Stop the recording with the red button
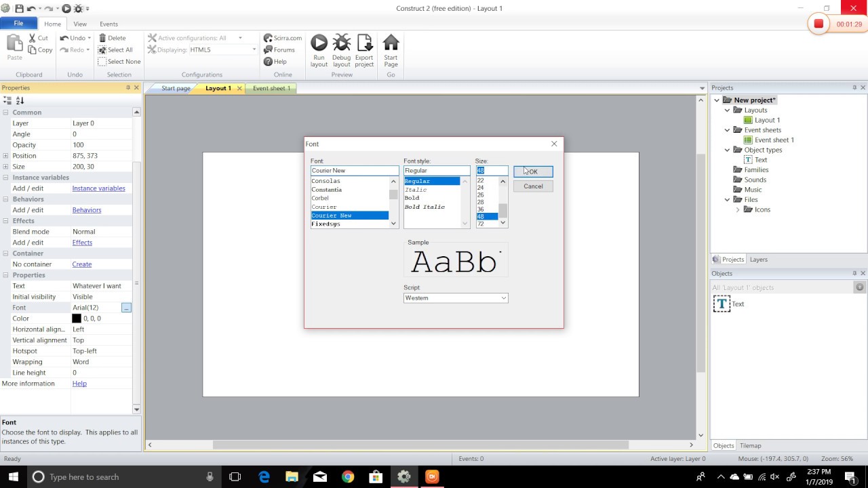This screenshot has height=488, width=868. pyautogui.click(x=818, y=24)
